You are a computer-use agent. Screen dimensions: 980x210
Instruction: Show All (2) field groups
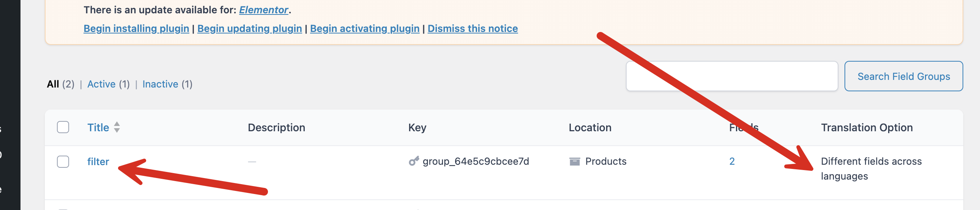60,84
